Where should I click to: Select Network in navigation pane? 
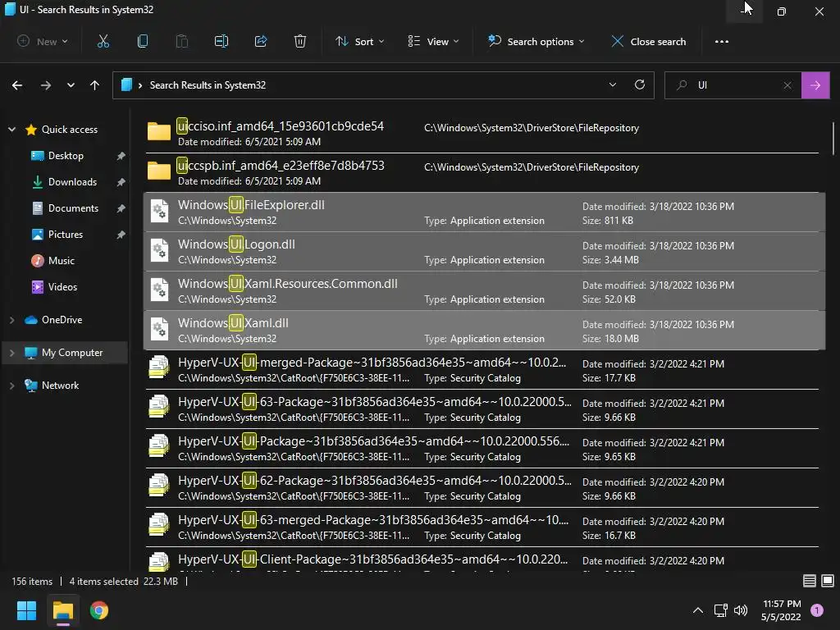(x=60, y=386)
